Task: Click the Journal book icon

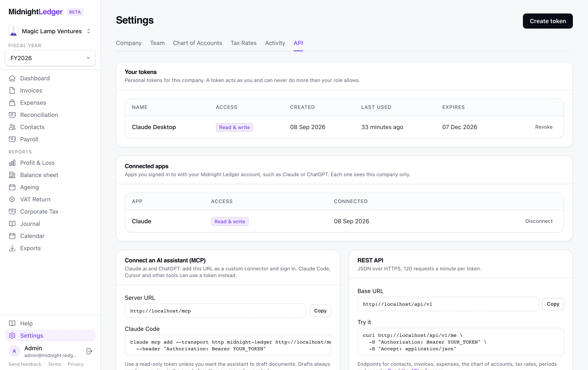Action: pyautogui.click(x=12, y=224)
